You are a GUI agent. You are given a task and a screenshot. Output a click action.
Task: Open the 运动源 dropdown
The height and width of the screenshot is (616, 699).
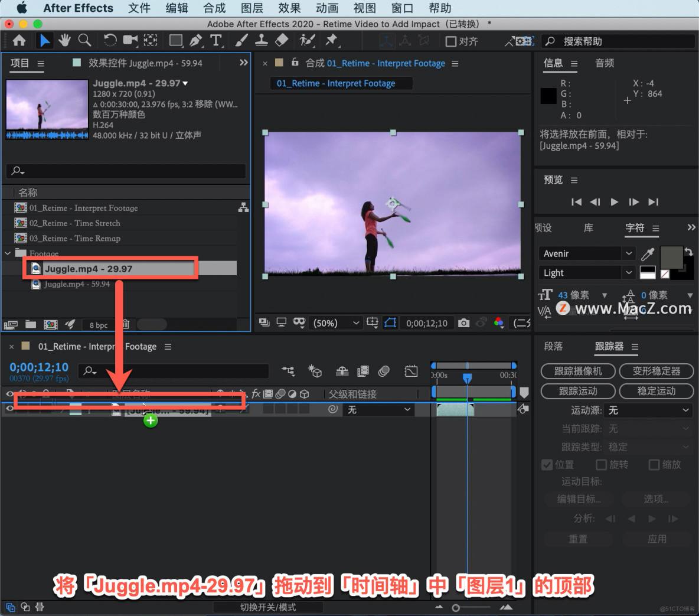pos(649,410)
